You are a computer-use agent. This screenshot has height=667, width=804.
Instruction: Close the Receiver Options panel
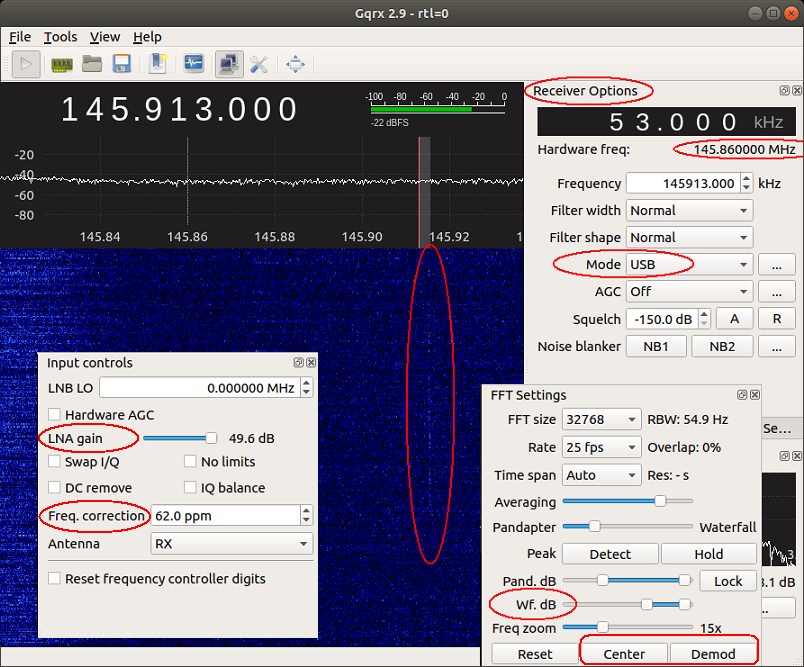click(x=797, y=91)
